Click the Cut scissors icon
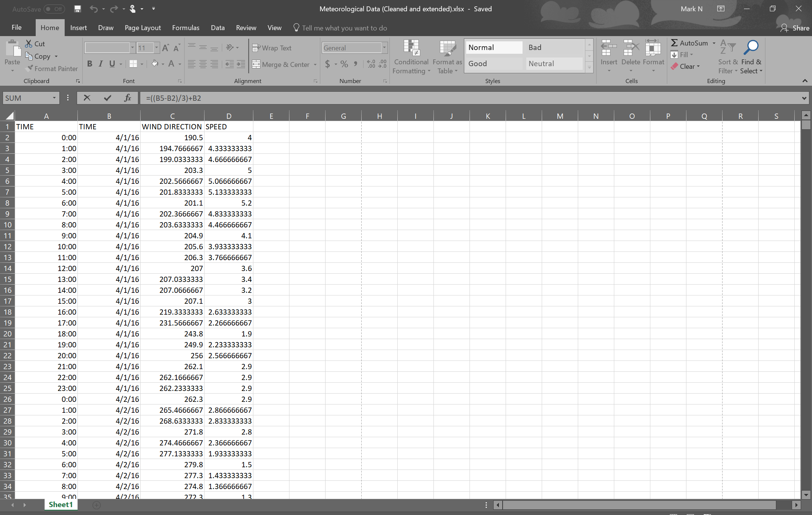The width and height of the screenshot is (812, 515). coord(29,44)
